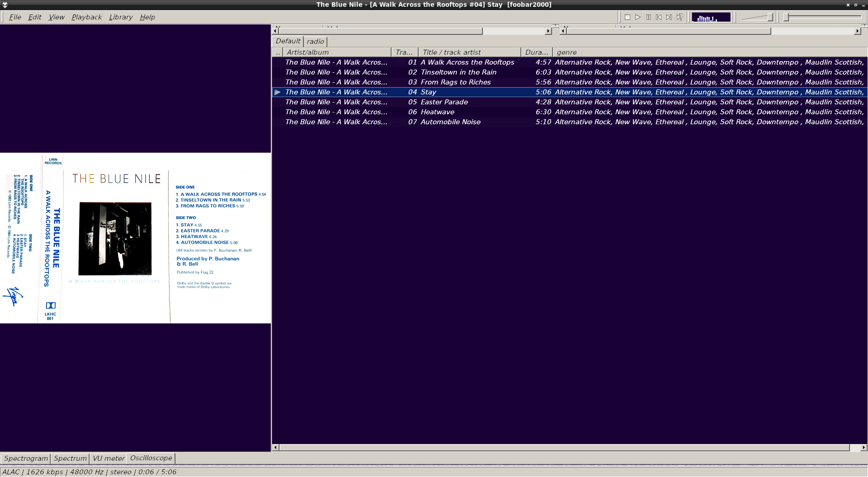This screenshot has width=868, height=477.
Task: Click the volume slider in toolbar
Action: [x=757, y=17]
